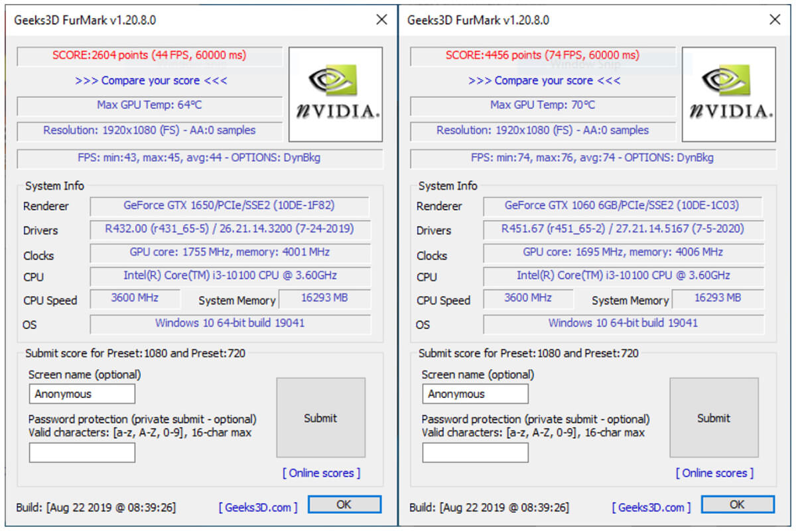Image resolution: width=796 pixels, height=532 pixels.
Task: Visit Geeks3D.com link in GTX 1650 window
Action: click(x=258, y=507)
